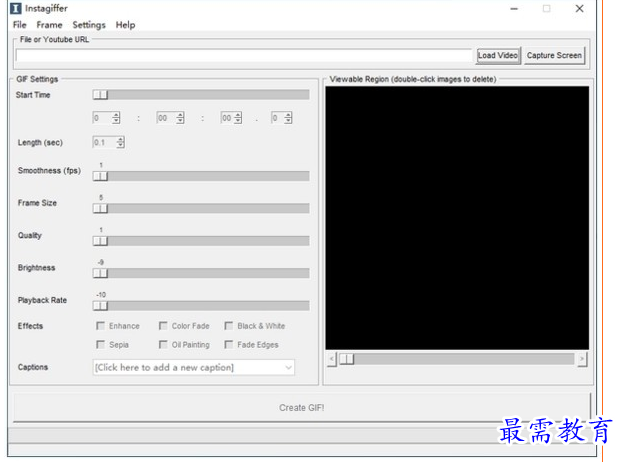Open the Help menu
Image resolution: width=621 pixels, height=462 pixels.
tap(125, 25)
